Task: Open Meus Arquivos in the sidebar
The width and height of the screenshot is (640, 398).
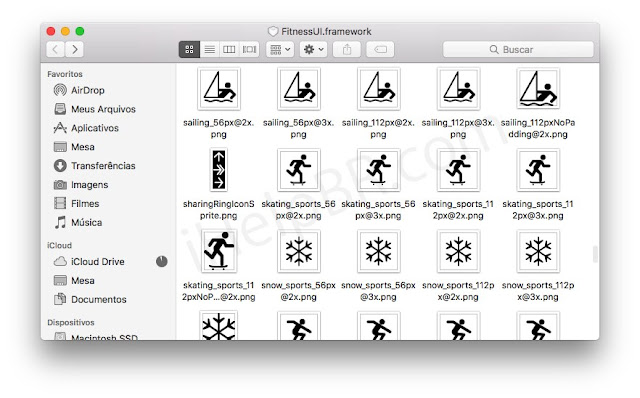Action: [94, 109]
